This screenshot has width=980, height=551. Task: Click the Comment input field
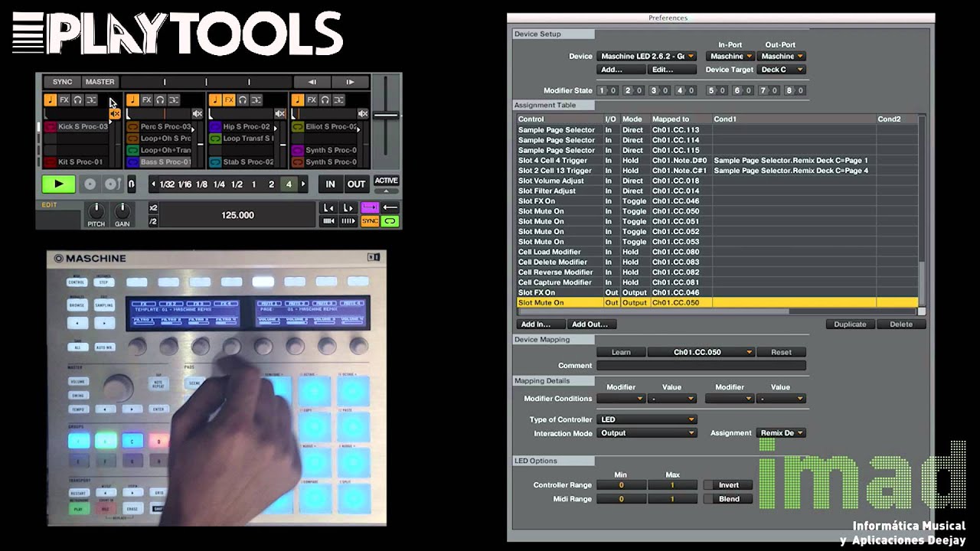pos(701,366)
